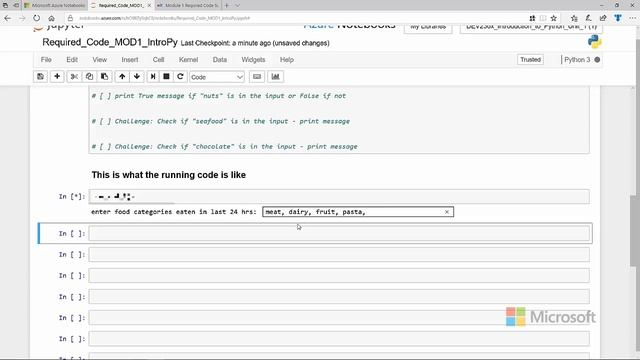Share this page from Edge

coord(603,18)
